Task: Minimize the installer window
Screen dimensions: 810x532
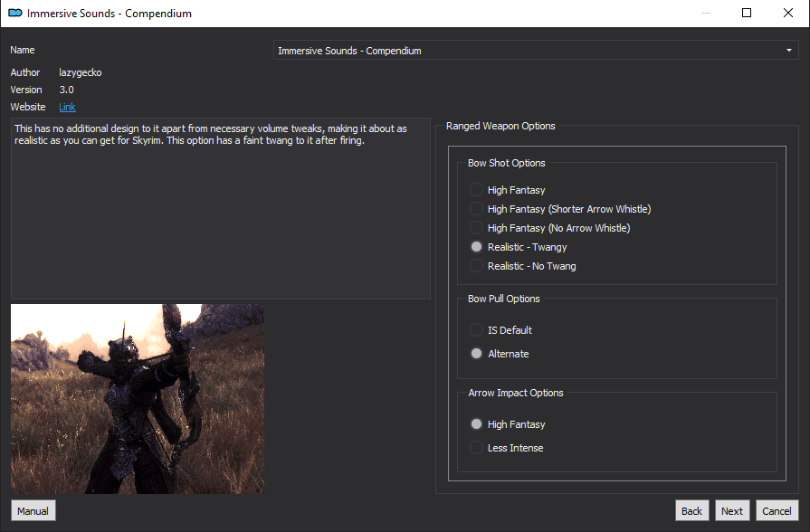Action: 706,13
